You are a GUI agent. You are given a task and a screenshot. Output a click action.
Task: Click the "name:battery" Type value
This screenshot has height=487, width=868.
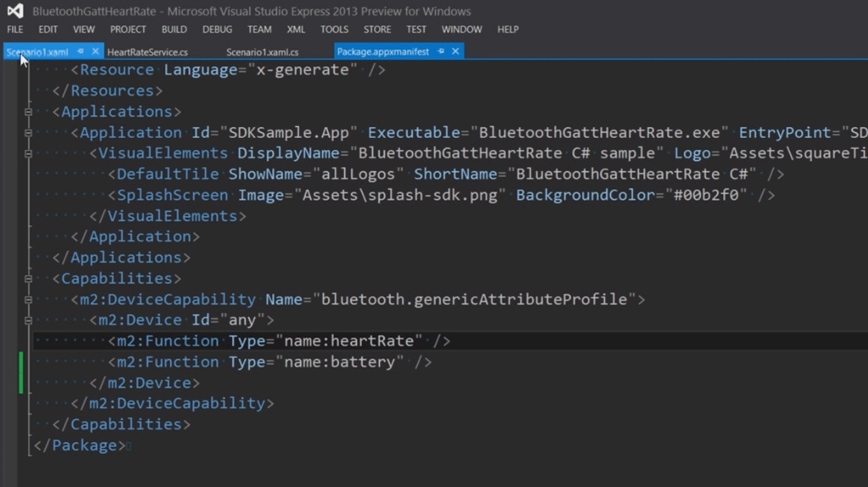click(339, 362)
